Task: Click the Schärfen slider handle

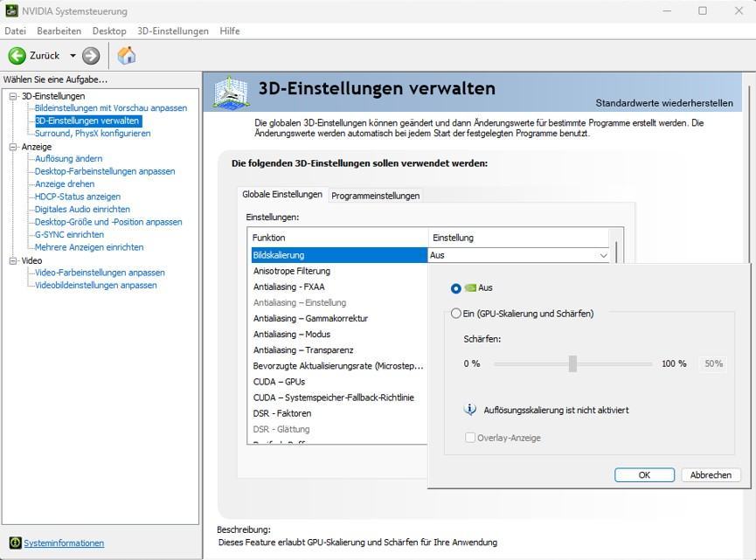Action: [x=572, y=363]
